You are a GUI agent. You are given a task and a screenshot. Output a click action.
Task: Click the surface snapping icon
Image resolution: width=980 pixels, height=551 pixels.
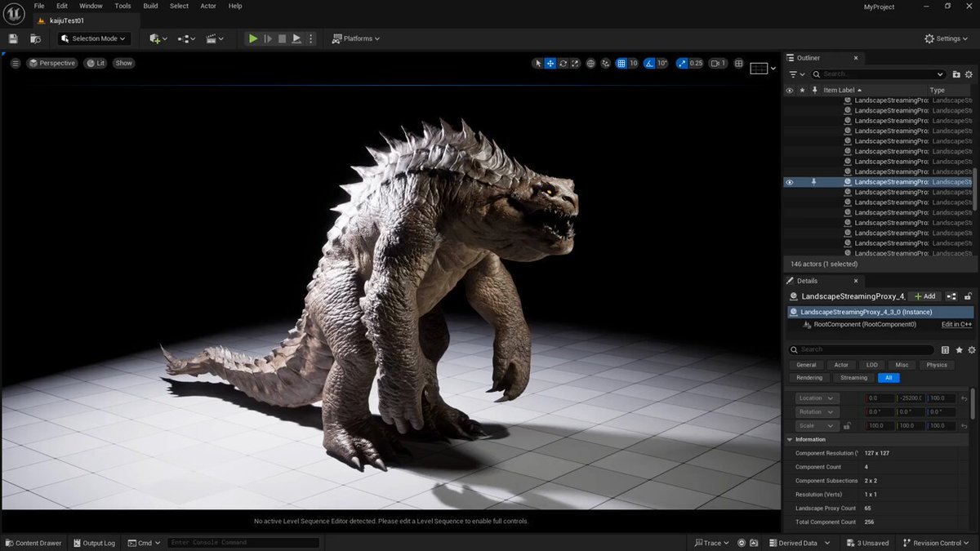(605, 63)
